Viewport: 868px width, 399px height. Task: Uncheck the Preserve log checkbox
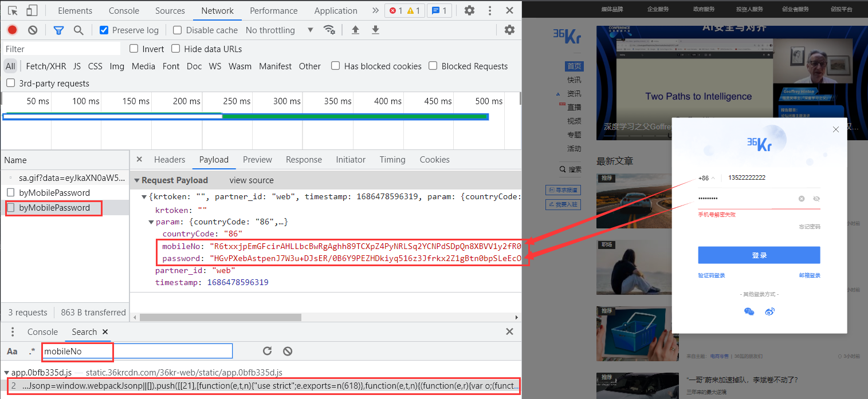pos(104,30)
